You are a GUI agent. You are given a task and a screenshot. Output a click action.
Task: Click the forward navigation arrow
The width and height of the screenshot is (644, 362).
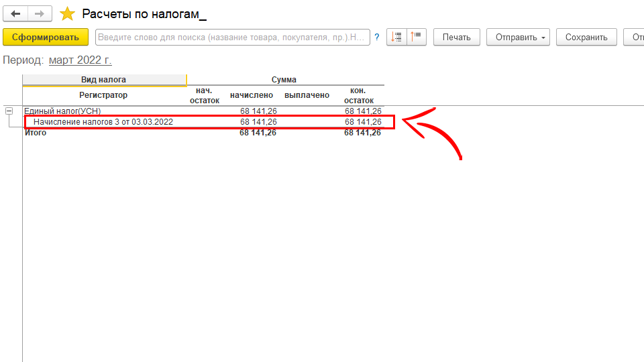pos(40,13)
